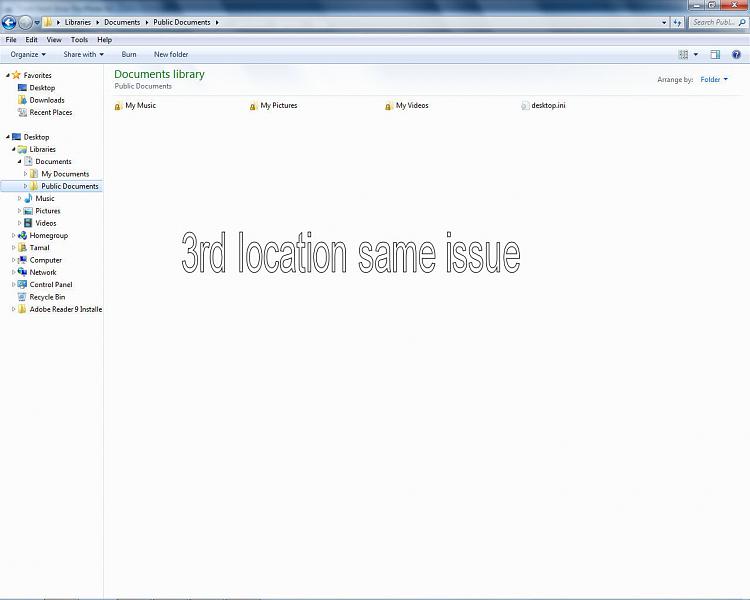Toggle the preview pane button
Image resolution: width=750 pixels, height=600 pixels.
[715, 55]
